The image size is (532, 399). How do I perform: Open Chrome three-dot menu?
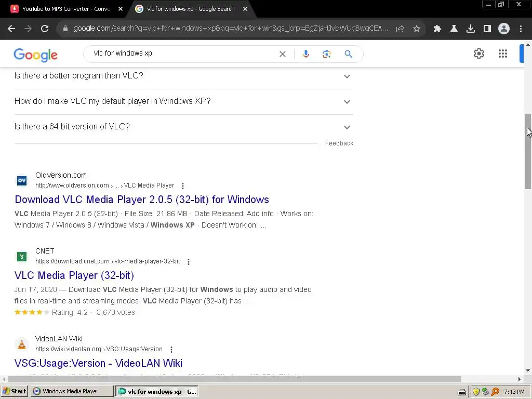click(521, 29)
